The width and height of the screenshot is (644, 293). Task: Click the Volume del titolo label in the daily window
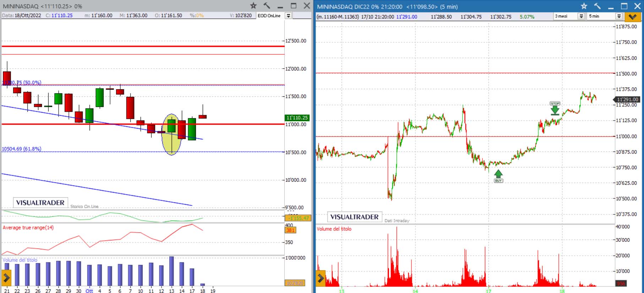click(20, 260)
